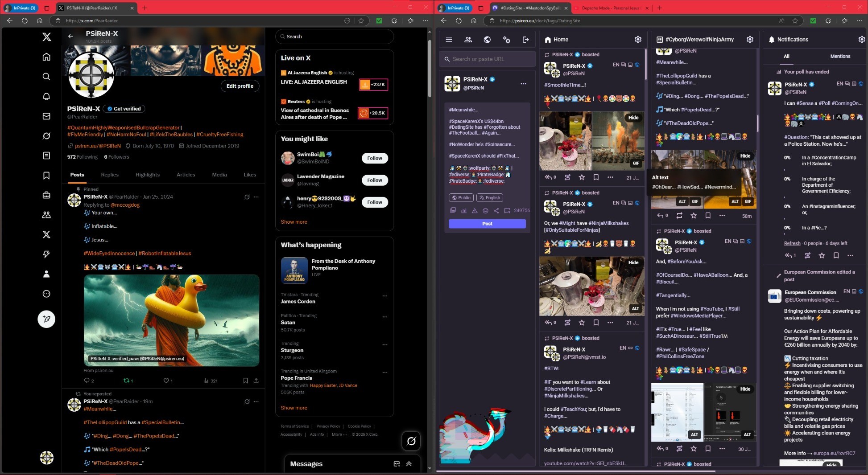868x475 pixels.
Task: Open the Public visibility dropdown
Action: [461, 198]
